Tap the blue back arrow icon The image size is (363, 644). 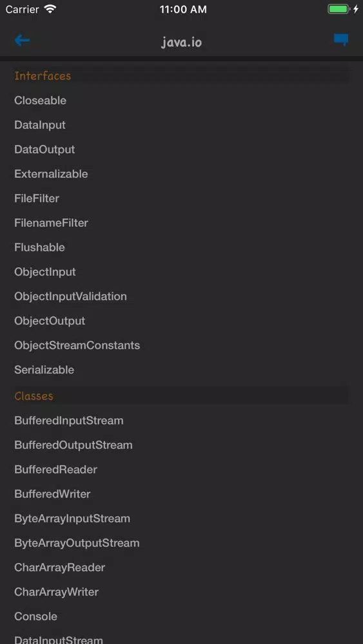coord(22,40)
